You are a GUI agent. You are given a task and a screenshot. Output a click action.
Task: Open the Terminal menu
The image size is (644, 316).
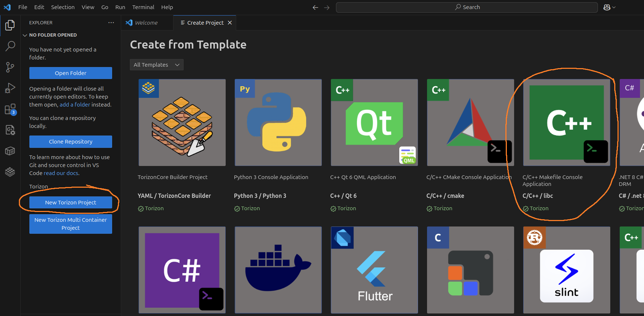143,7
